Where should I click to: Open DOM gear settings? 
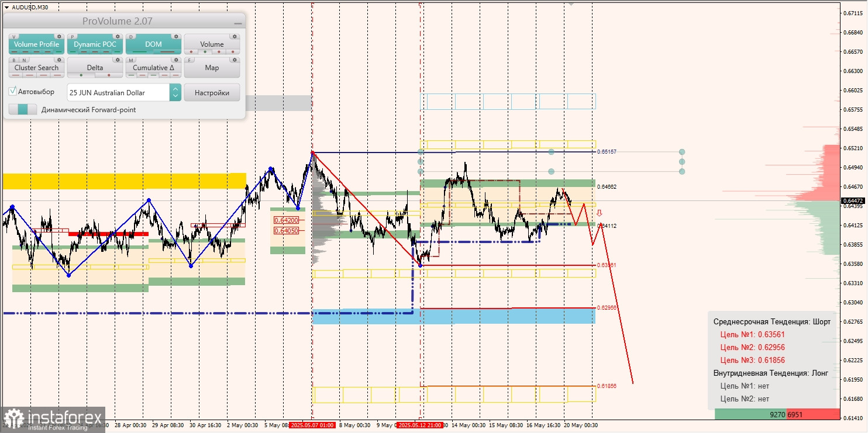(176, 36)
